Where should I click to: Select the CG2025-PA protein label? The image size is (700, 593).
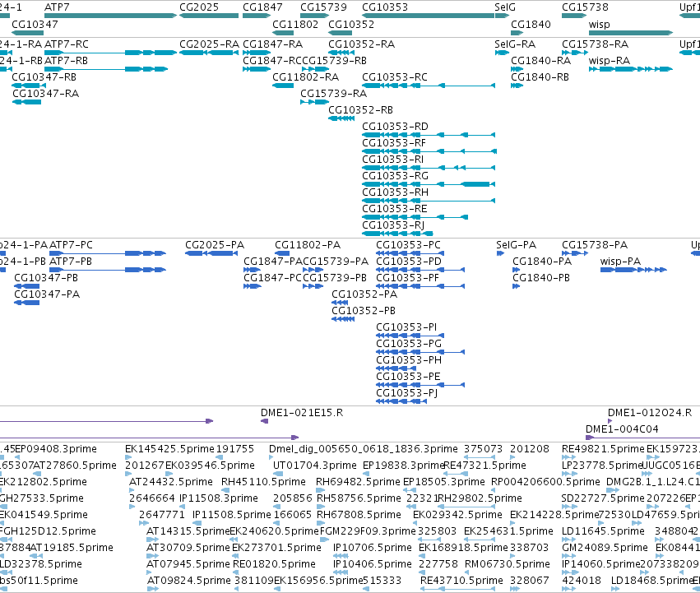[215, 245]
